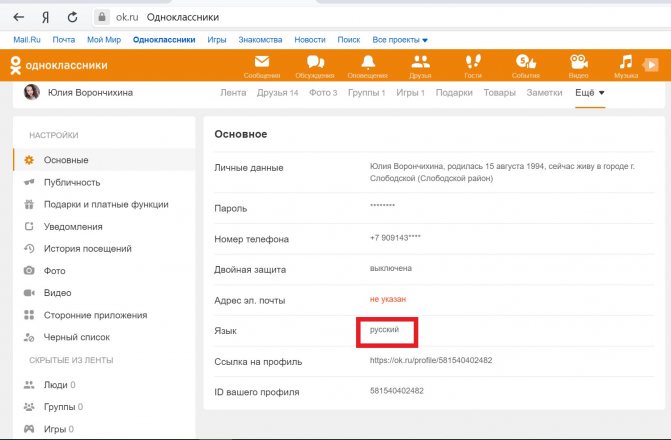Click the group icon next to Группы 0
671x440 pixels.
[x=29, y=407]
